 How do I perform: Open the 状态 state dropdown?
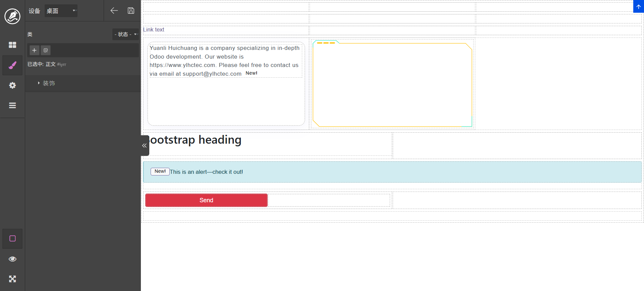coord(125,34)
